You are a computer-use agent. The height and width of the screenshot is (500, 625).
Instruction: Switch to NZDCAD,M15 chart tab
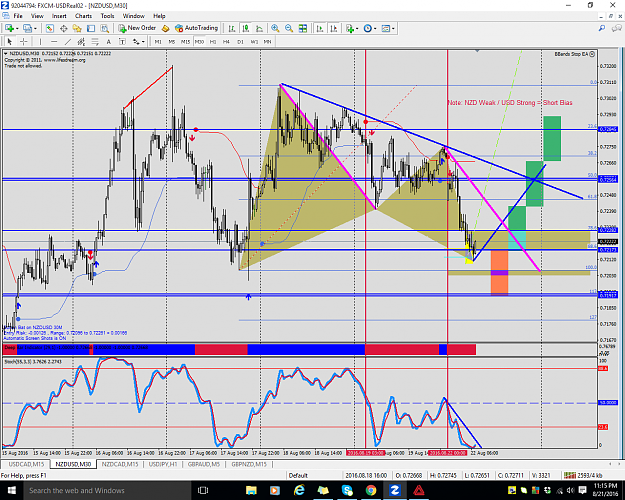[x=120, y=464]
